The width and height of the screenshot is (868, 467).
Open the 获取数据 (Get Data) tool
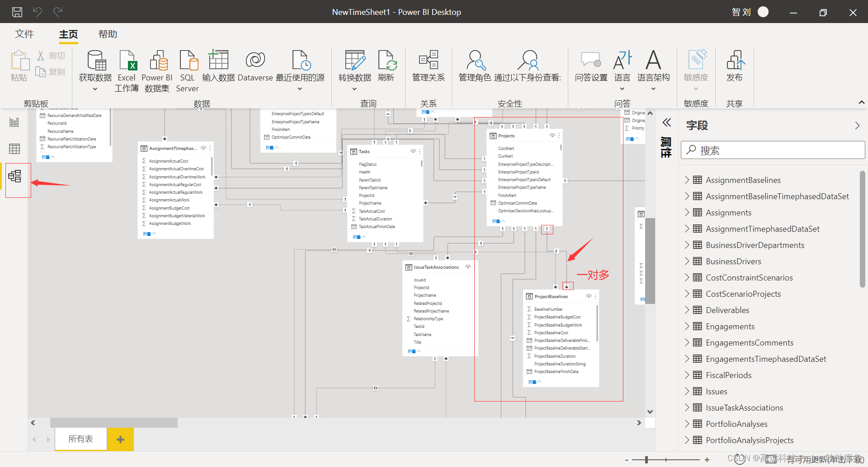(x=95, y=70)
